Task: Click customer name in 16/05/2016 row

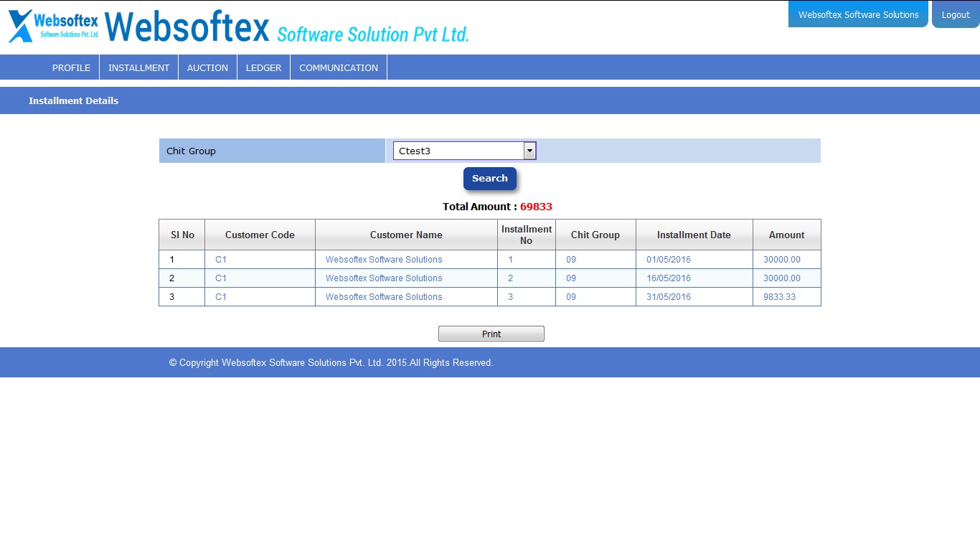Action: click(384, 278)
